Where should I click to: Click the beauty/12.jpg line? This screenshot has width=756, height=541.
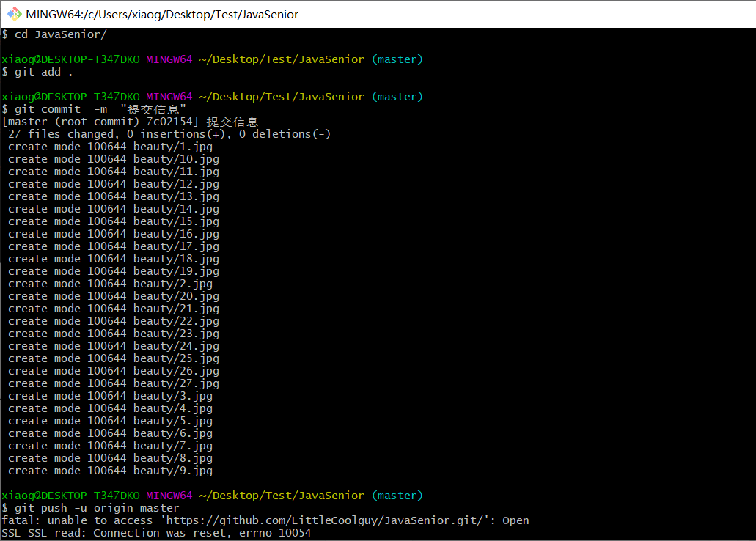(114, 184)
